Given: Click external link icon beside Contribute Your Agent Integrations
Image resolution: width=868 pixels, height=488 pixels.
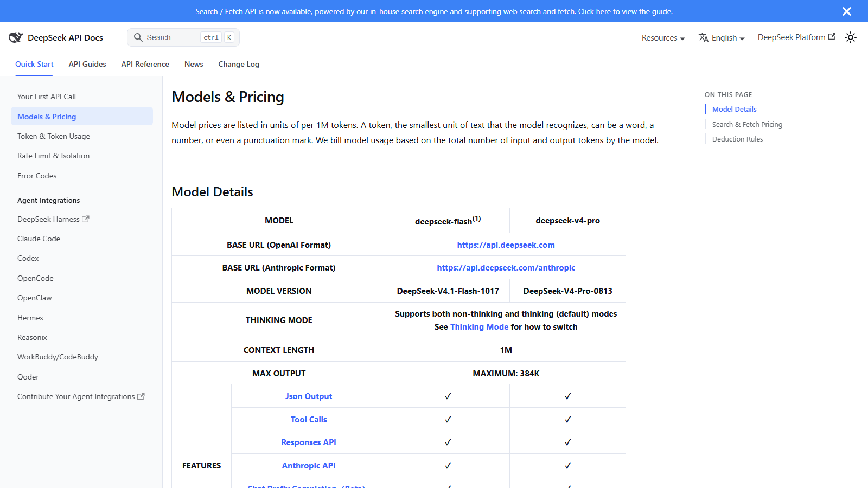Looking at the screenshot, I should coord(141,396).
